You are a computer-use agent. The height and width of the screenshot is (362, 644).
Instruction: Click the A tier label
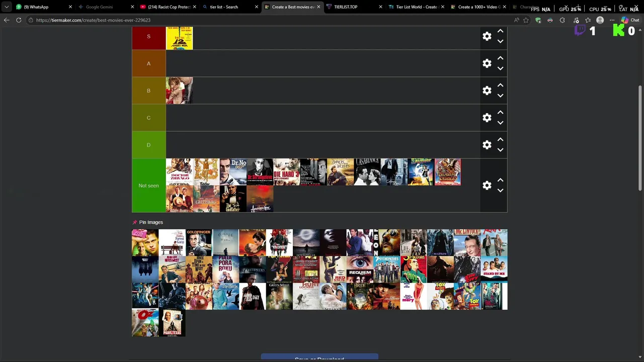[x=148, y=63]
